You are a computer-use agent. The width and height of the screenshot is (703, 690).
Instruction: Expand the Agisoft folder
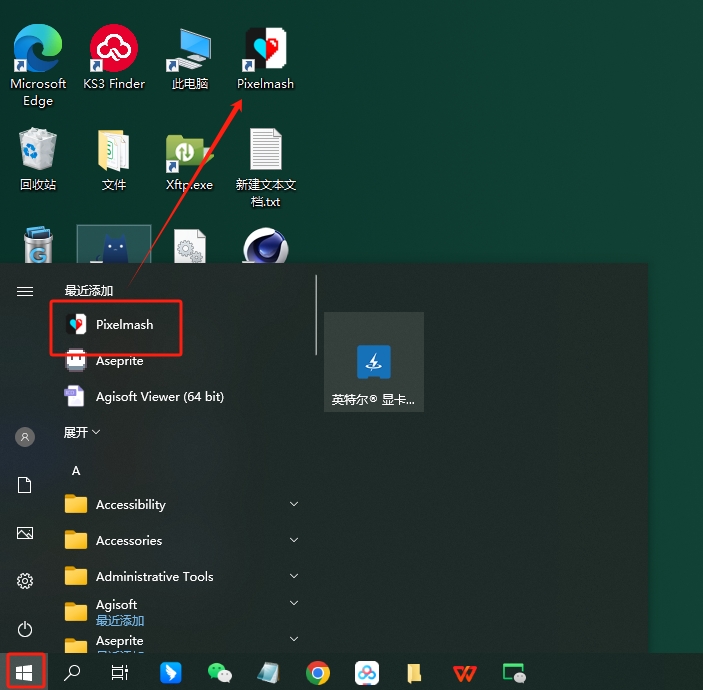tap(181, 612)
